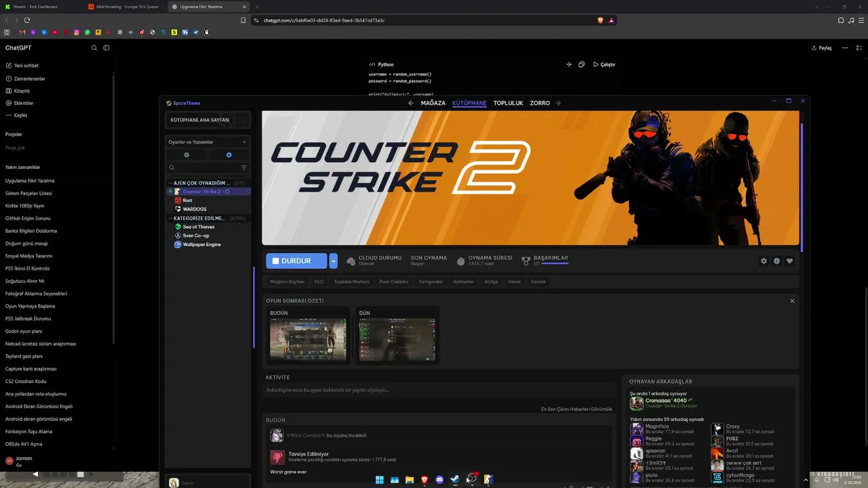Open the dropdown arrow beside DURDUR
This screenshot has height=488, width=868.
333,261
